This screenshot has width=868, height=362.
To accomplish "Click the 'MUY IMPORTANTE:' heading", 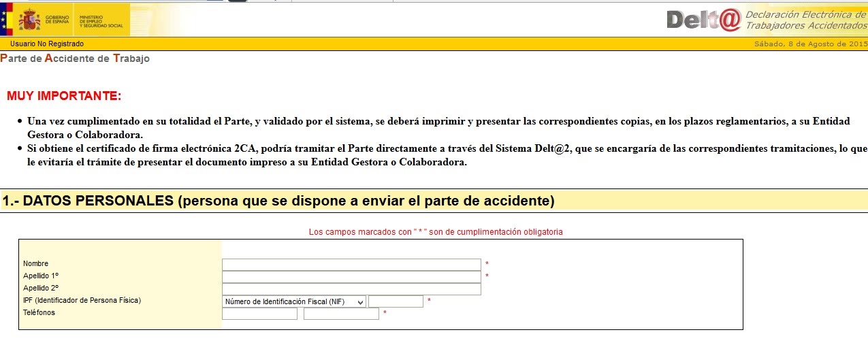I will coord(64,96).
